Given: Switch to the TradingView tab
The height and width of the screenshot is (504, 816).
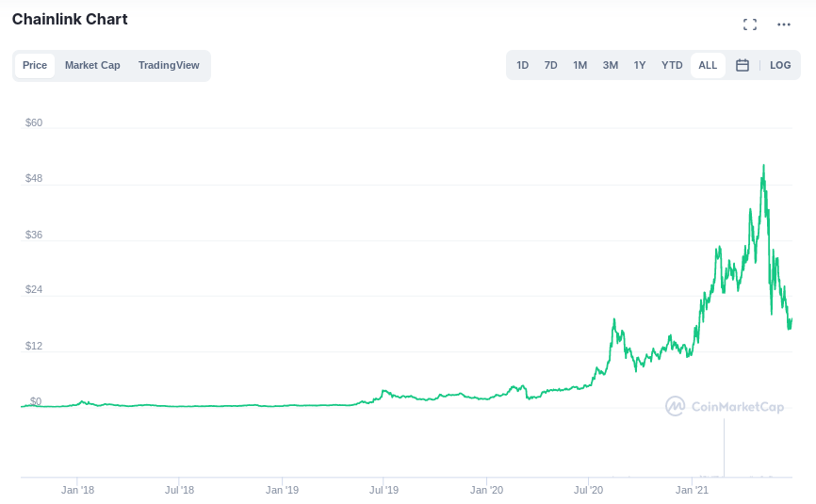Looking at the screenshot, I should click(x=169, y=66).
